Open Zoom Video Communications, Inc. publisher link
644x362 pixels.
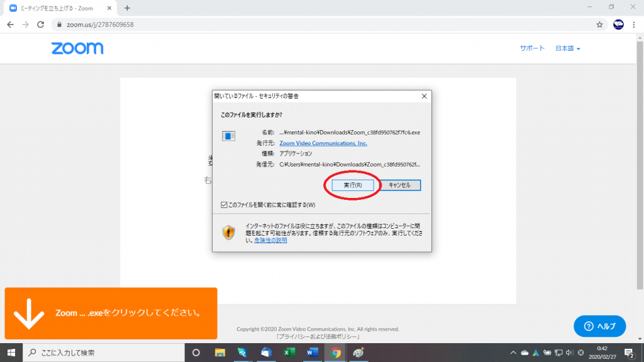click(x=323, y=143)
